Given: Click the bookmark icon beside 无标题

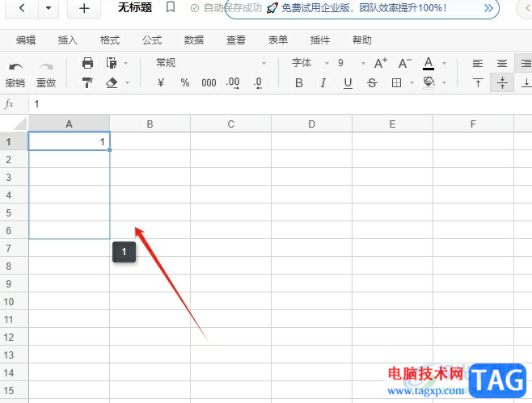Looking at the screenshot, I should click(171, 6).
